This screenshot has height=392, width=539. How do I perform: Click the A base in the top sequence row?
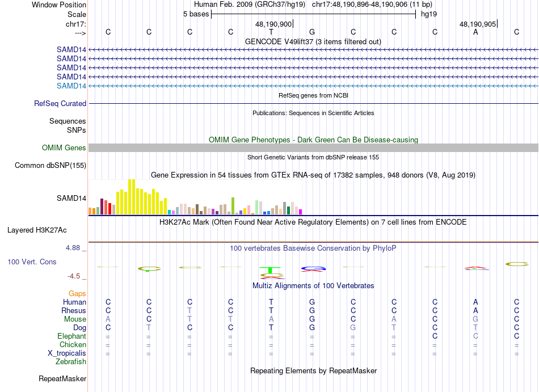[475, 32]
